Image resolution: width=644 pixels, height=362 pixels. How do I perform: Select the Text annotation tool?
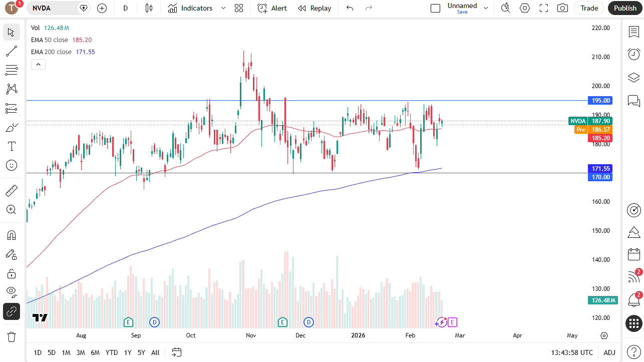tap(12, 146)
